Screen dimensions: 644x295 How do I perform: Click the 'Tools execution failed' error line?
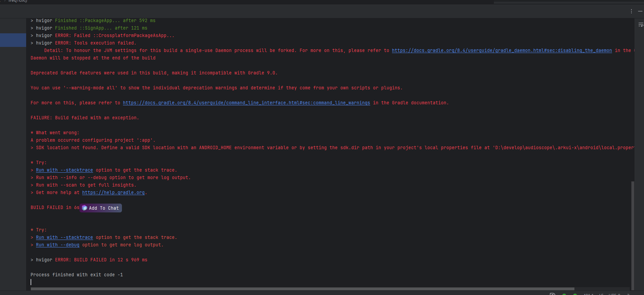95,43
